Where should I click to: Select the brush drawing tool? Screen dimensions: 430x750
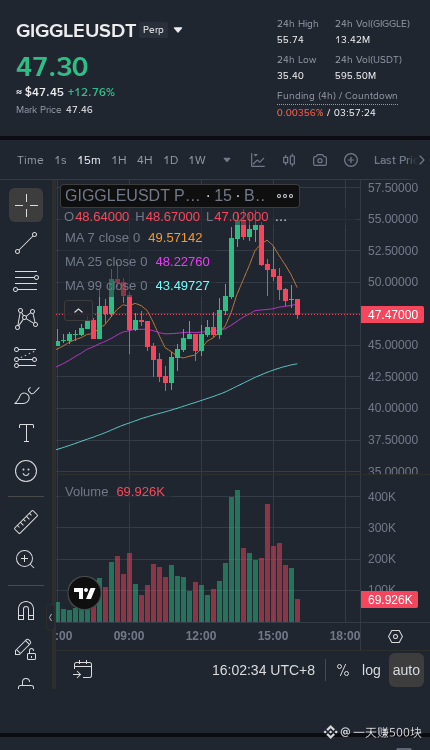[x=27, y=396]
